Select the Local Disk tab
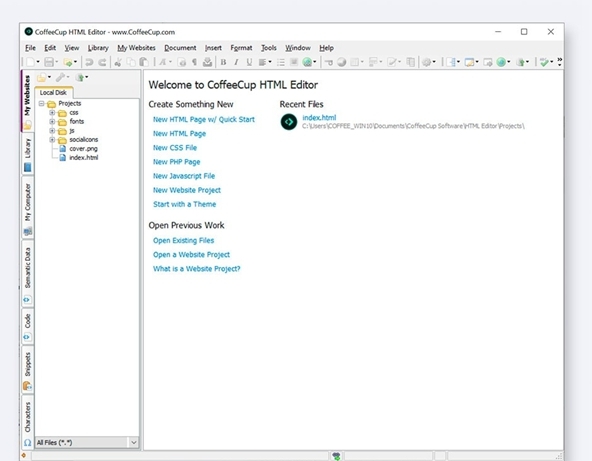This screenshot has width=592, height=461. click(53, 93)
